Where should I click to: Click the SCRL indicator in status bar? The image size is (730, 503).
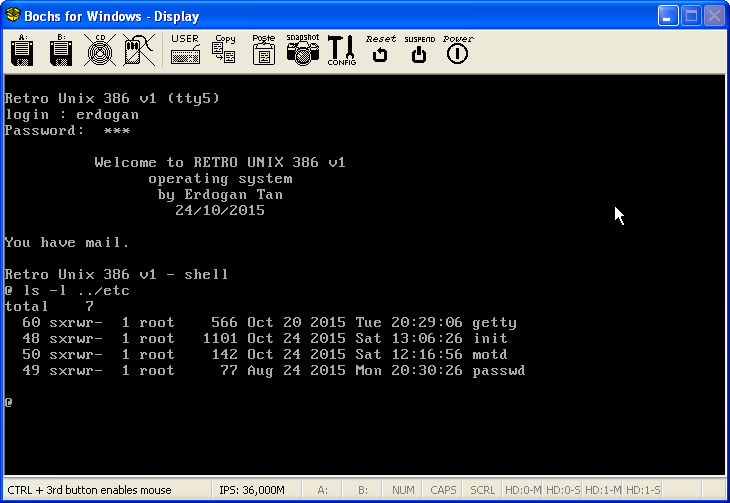[482, 490]
